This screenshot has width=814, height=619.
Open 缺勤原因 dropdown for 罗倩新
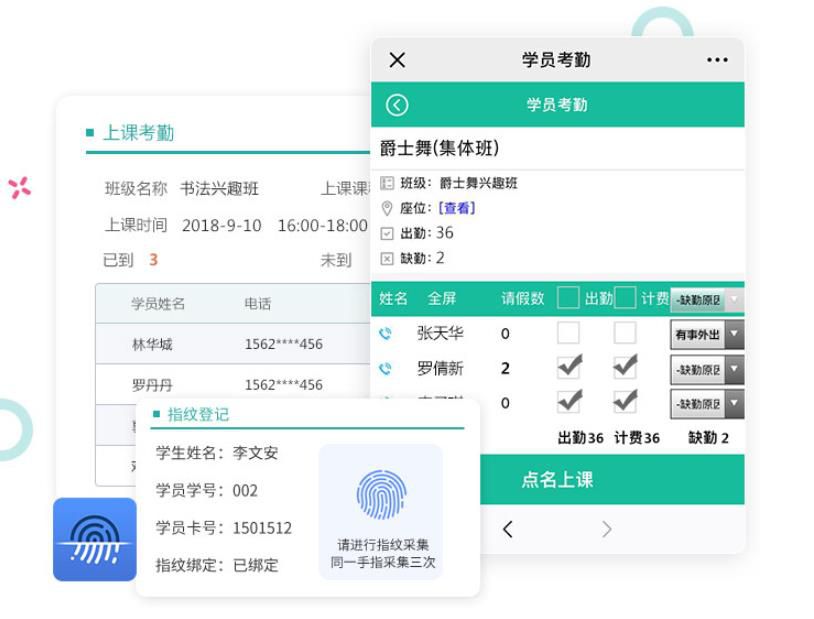click(x=707, y=370)
